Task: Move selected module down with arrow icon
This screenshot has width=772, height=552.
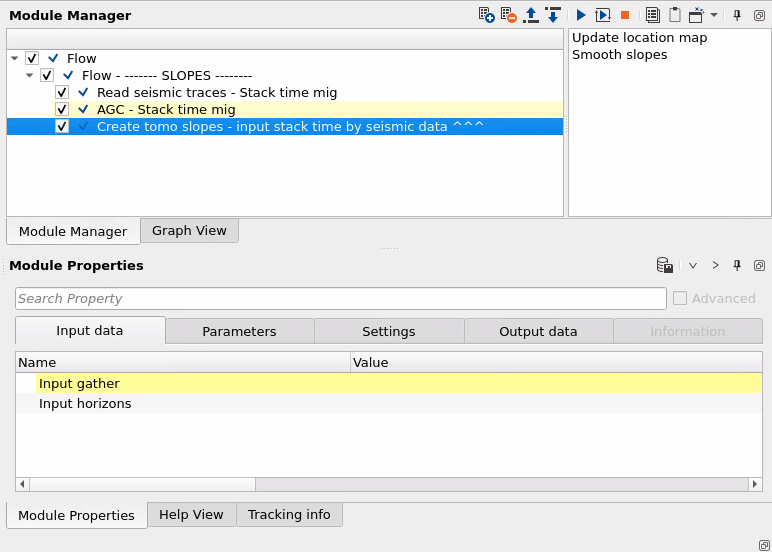Action: (x=552, y=15)
